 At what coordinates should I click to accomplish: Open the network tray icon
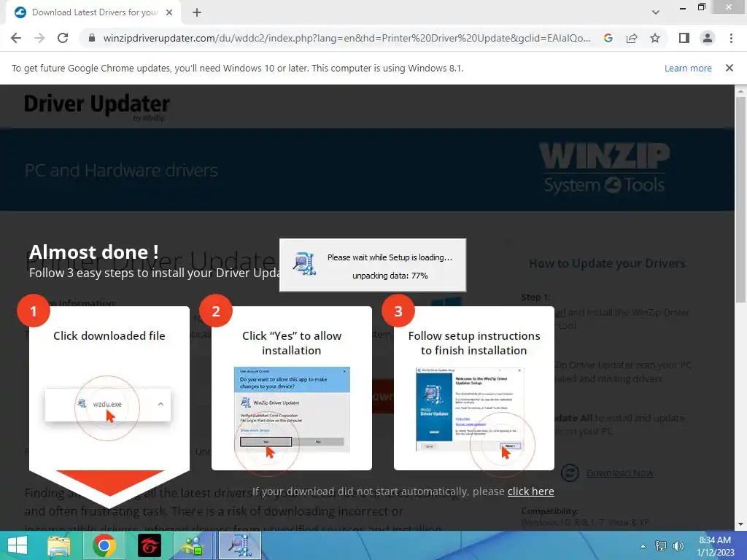(x=661, y=545)
